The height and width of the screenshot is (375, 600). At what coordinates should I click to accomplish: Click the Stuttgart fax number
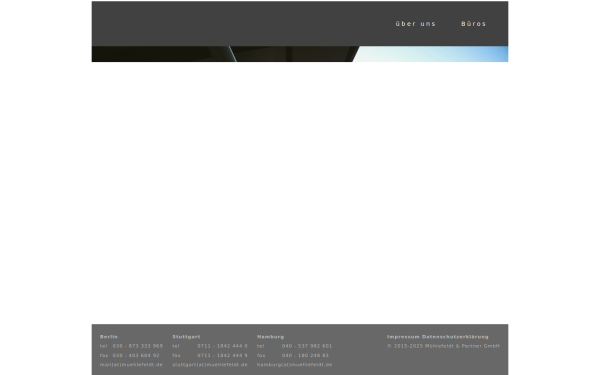pos(222,355)
